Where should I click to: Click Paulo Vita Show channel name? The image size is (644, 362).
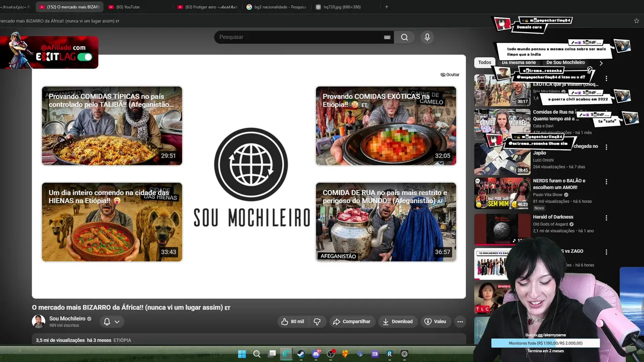[548, 195]
